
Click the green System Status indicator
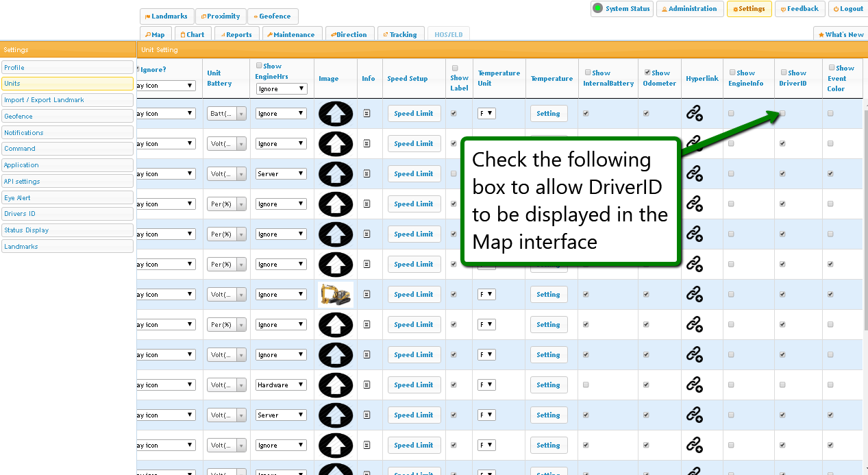coord(597,9)
